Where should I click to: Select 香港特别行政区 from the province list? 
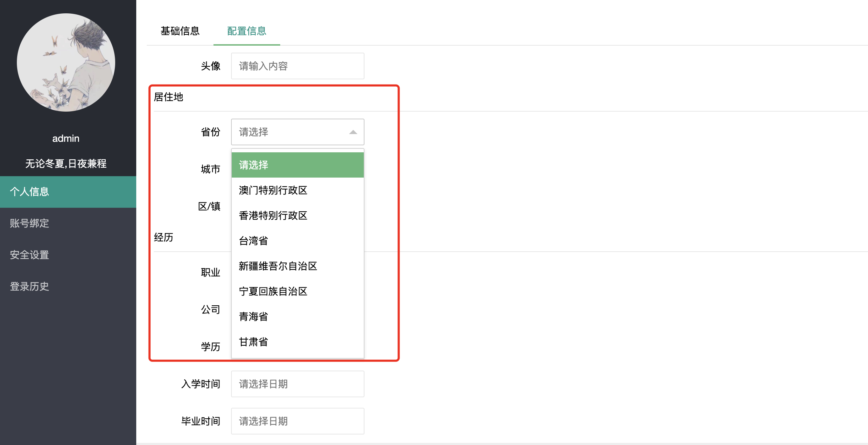(x=272, y=215)
